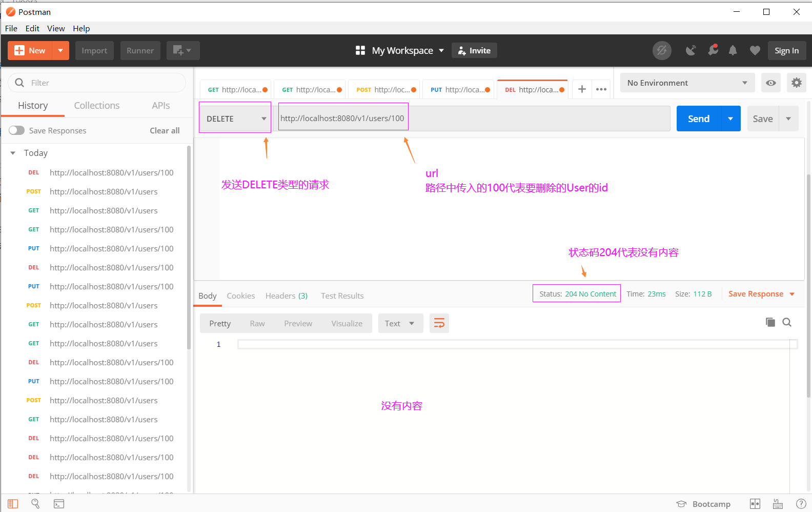Open the Headers (3) response tab
812x512 pixels.
tap(286, 296)
